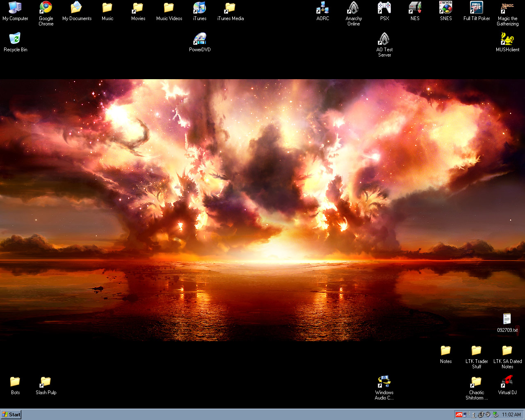Select the NES emulator icon

415,8
